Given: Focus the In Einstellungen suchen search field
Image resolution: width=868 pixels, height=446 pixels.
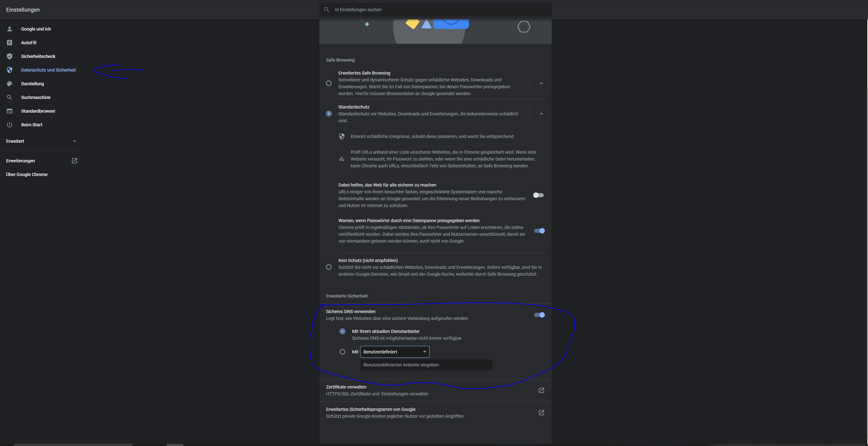Looking at the screenshot, I should (x=435, y=9).
